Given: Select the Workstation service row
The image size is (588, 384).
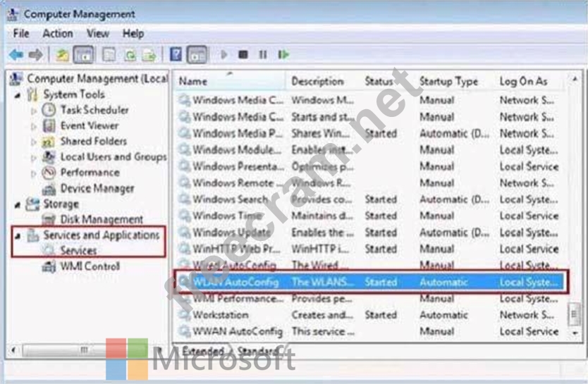Looking at the screenshot, I should click(x=369, y=315).
